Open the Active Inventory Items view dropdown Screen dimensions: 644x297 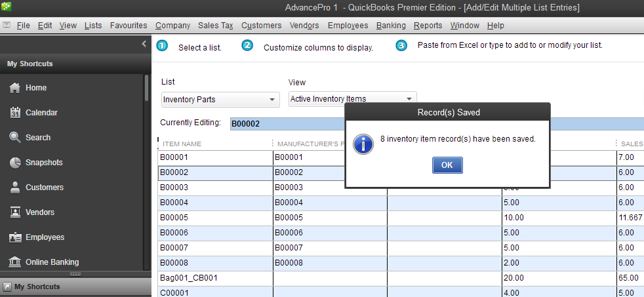(409, 99)
